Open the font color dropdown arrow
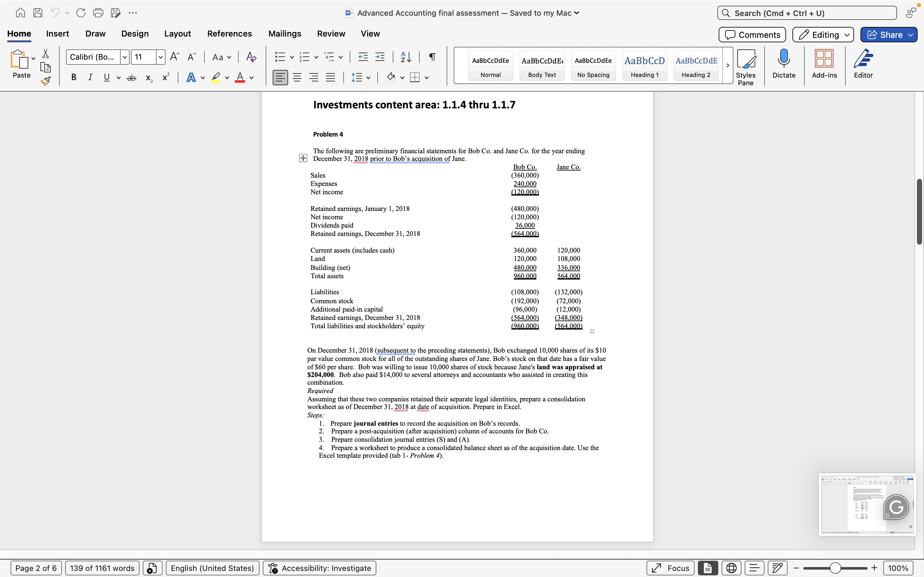 252,78
